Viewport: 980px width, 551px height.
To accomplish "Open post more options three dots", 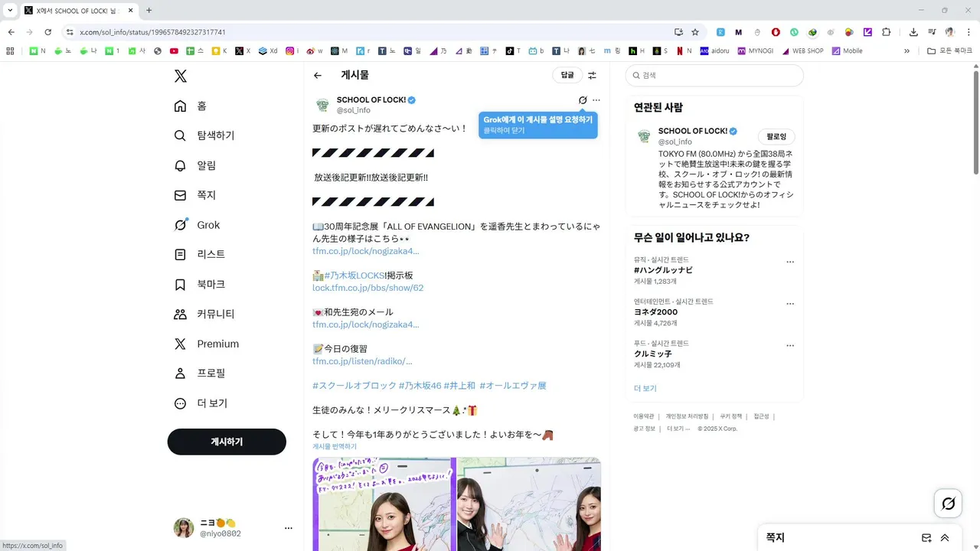I will tap(596, 100).
